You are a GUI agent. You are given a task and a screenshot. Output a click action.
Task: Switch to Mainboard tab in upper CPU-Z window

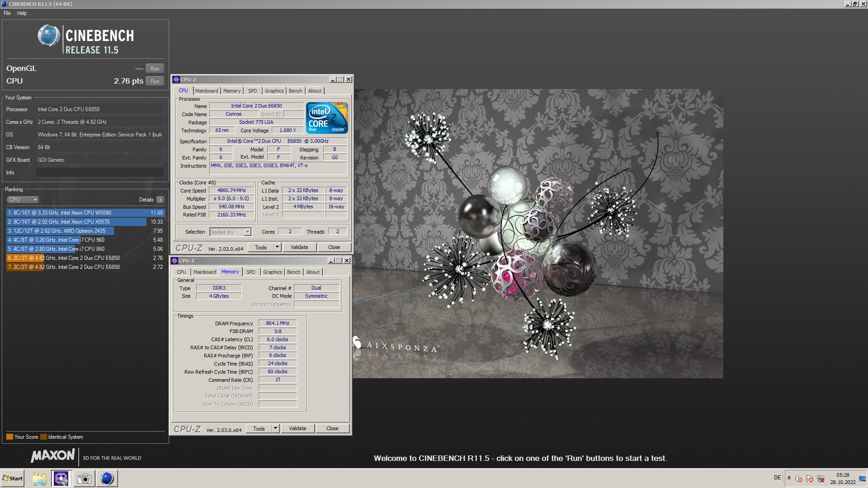point(207,91)
